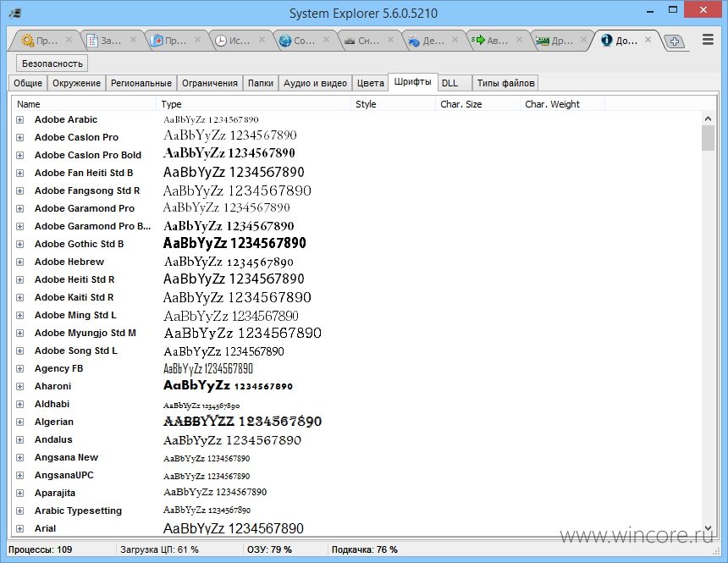Add a new tab with the plus button
The image size is (728, 563).
tap(675, 41)
